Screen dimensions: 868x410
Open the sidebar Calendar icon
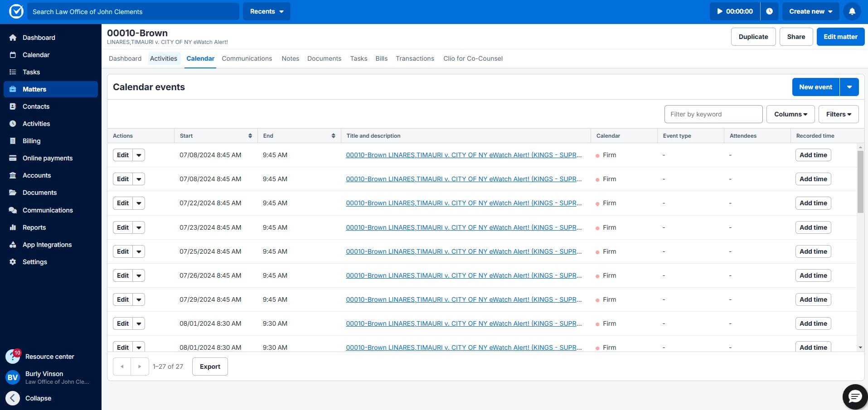coord(13,55)
